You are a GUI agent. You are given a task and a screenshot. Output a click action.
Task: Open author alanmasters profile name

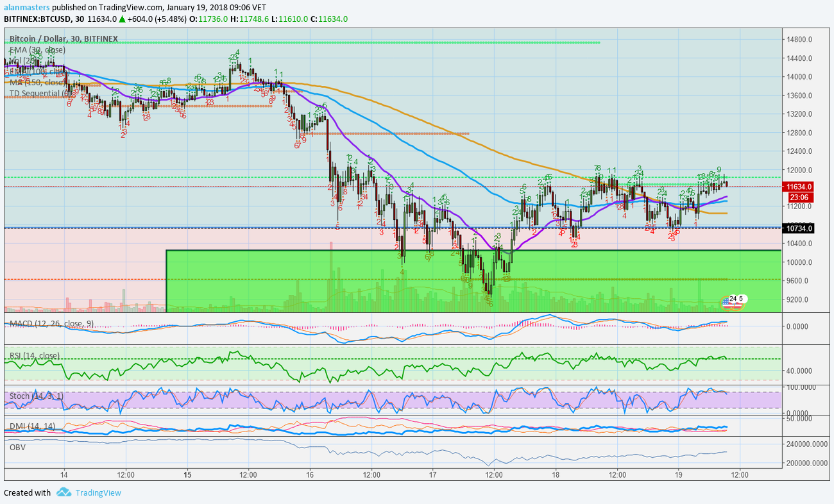click(x=26, y=7)
